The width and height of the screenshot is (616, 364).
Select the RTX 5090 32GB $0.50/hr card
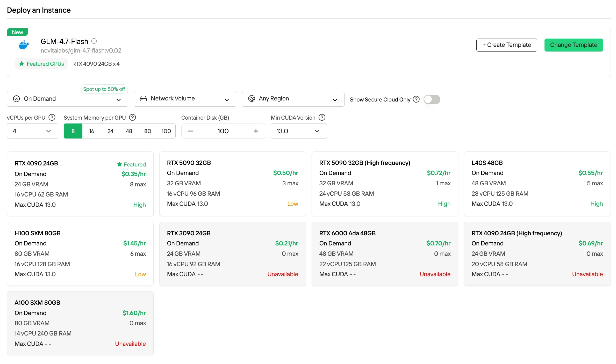233,184
